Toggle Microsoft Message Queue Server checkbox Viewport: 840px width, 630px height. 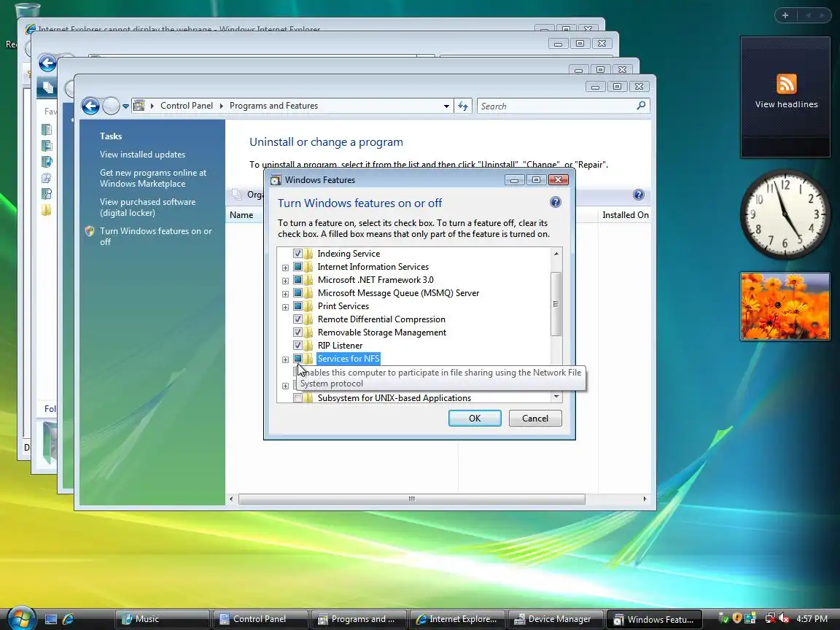click(x=297, y=293)
